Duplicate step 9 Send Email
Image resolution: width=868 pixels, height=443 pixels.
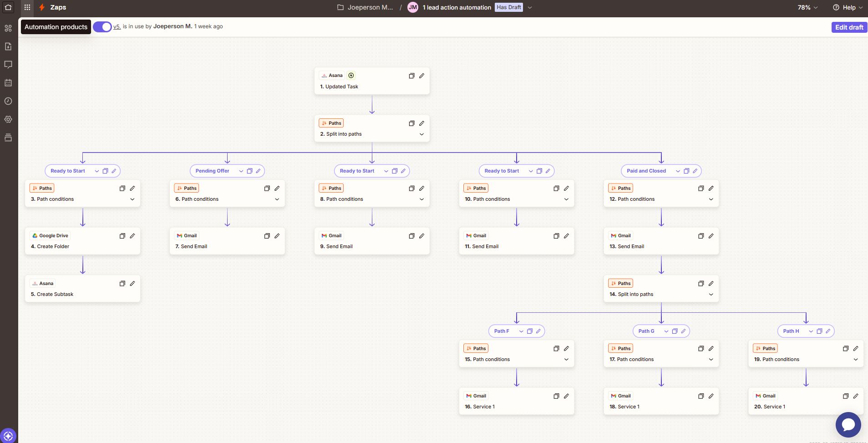click(411, 236)
